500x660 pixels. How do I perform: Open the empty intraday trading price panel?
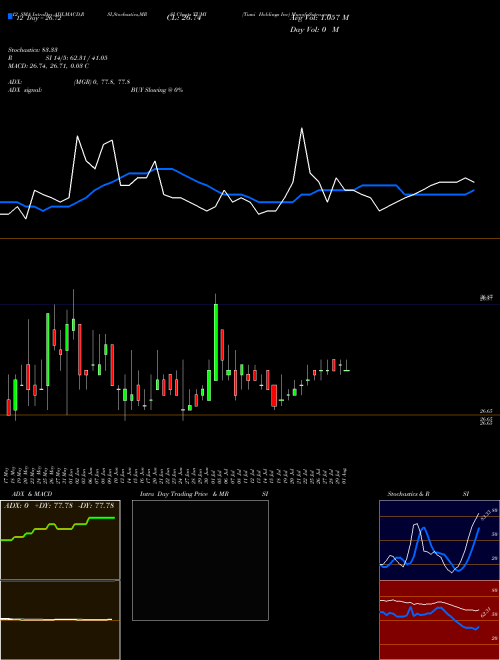[200, 560]
